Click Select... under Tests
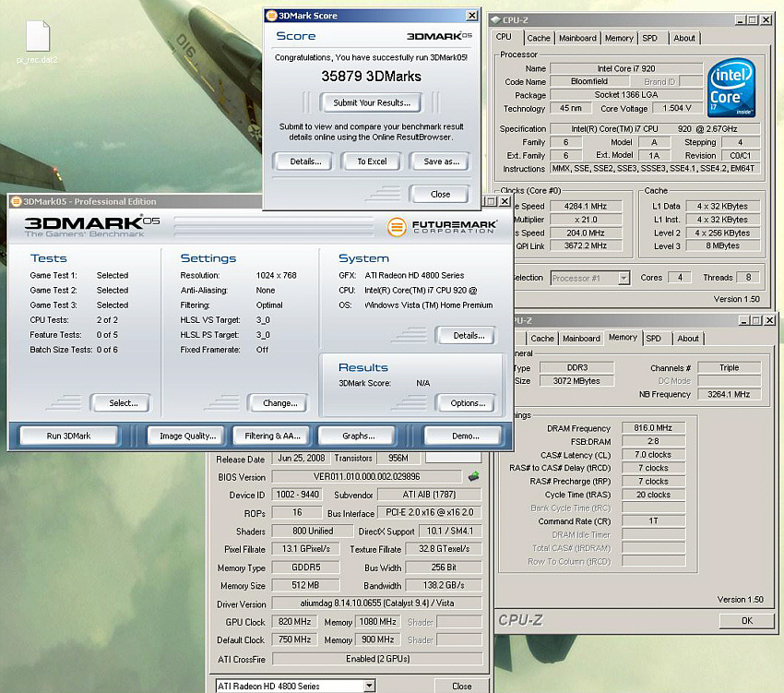Image resolution: width=784 pixels, height=693 pixels. click(123, 403)
